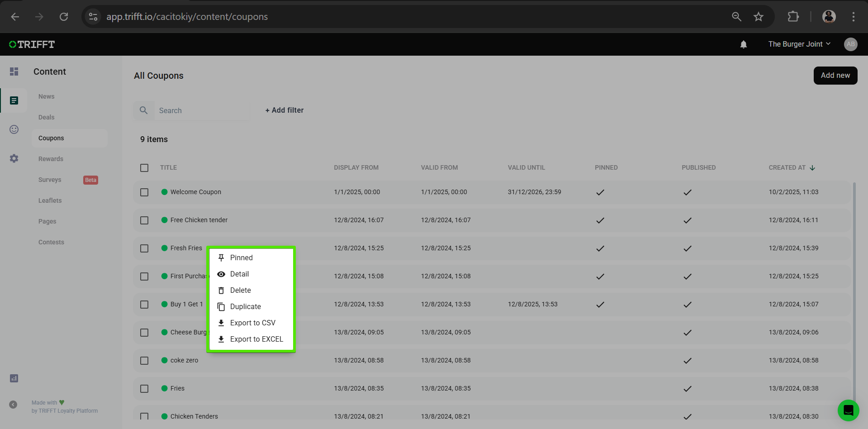This screenshot has height=429, width=868.
Task: Choose Export to EXCEL in the context menu
Action: (251, 339)
